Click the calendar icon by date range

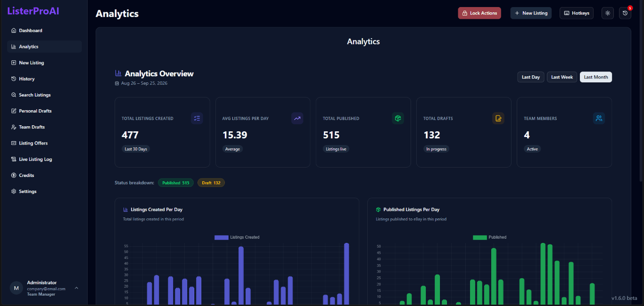tap(117, 83)
